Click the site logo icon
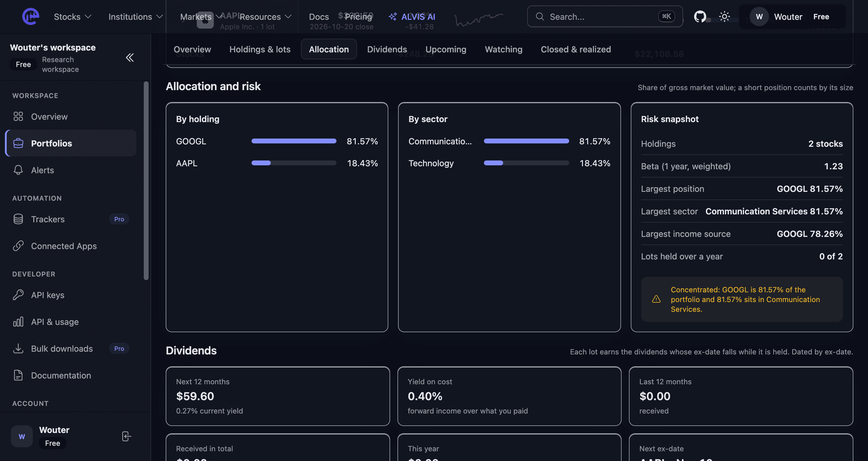868x461 pixels. click(31, 16)
